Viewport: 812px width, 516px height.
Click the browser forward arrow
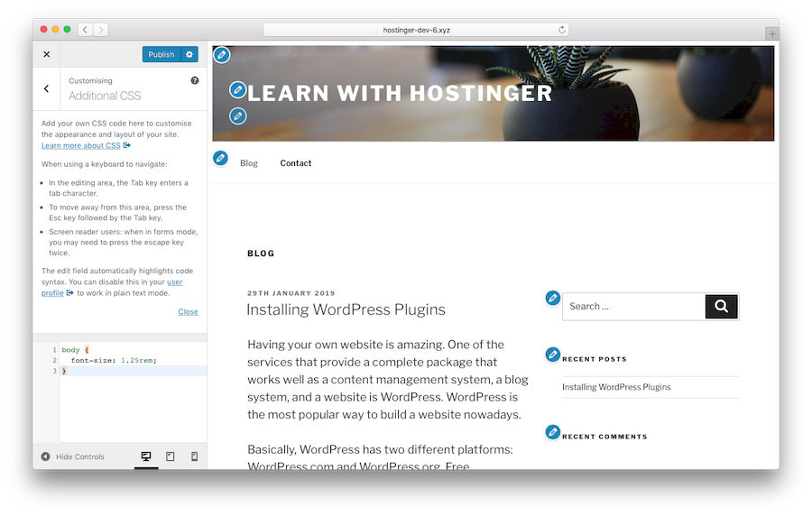coord(101,30)
